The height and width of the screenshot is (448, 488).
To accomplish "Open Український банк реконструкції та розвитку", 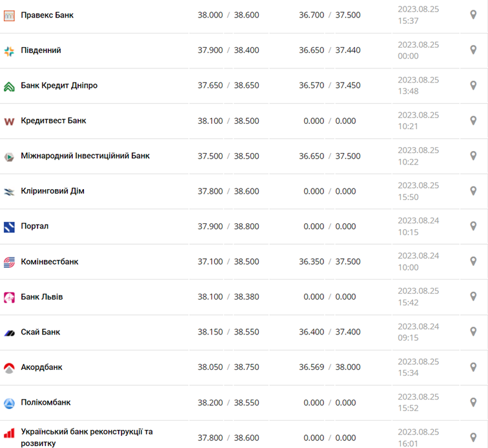I will 86,437.
